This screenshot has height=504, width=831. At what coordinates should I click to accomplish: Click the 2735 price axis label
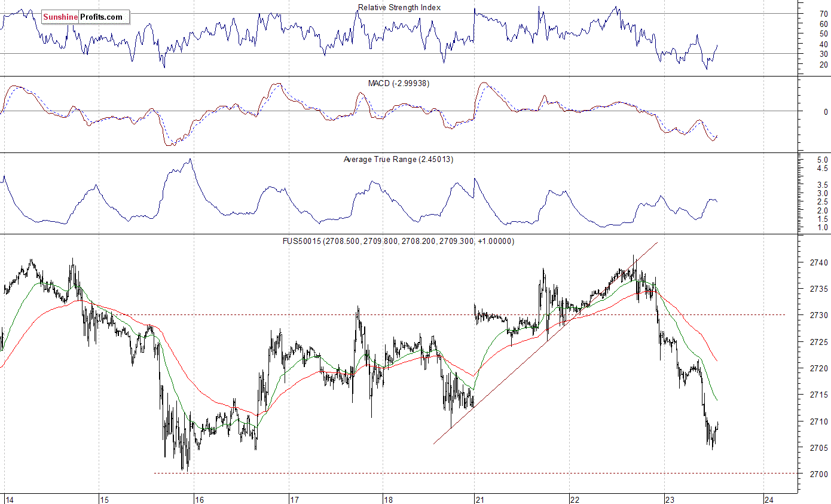pos(818,289)
